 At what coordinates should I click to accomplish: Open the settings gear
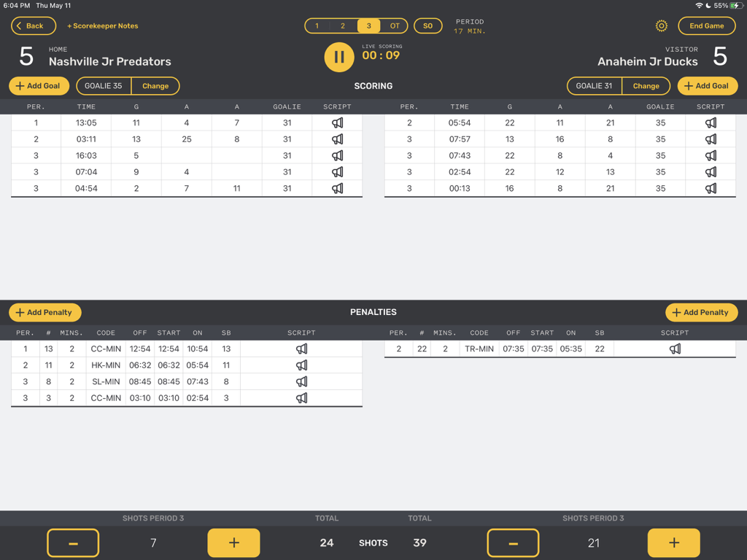click(661, 26)
